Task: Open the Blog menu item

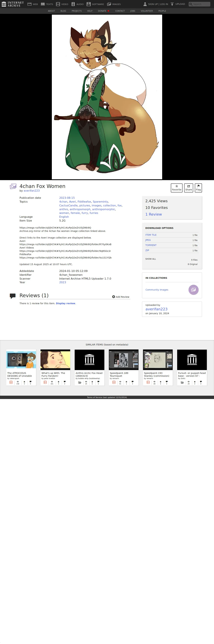Action: 63,11
